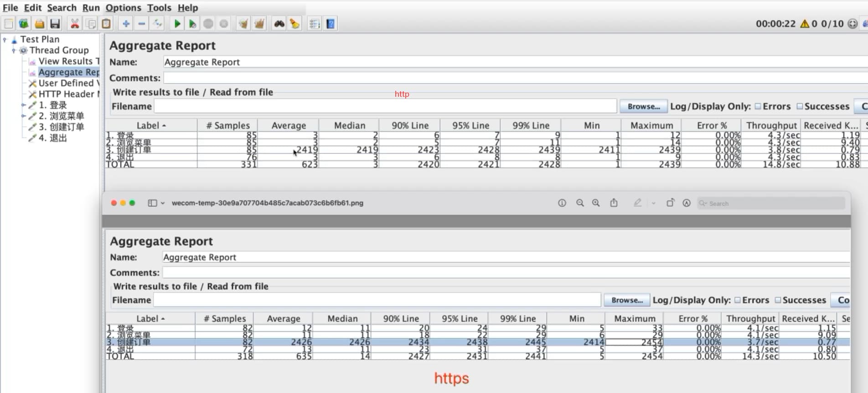The image size is (868, 393).
Task: Open the Templates icon in toolbar
Action: (24, 24)
